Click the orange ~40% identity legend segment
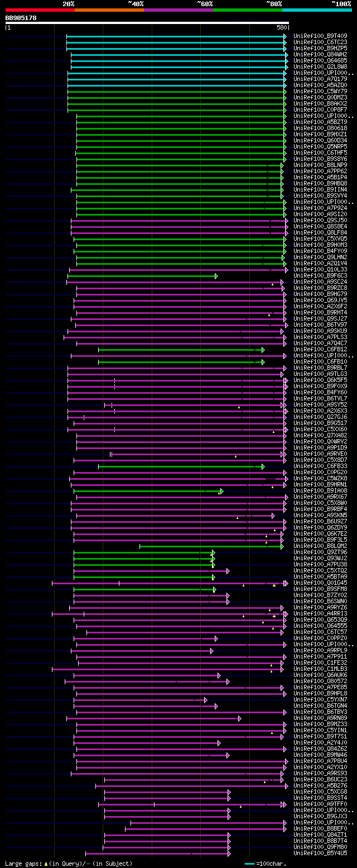This screenshot has height=868, width=357. [109, 10]
